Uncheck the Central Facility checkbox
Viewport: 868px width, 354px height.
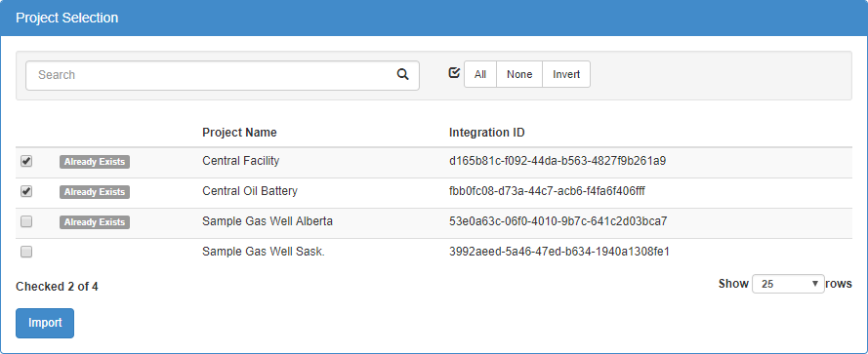pos(26,161)
